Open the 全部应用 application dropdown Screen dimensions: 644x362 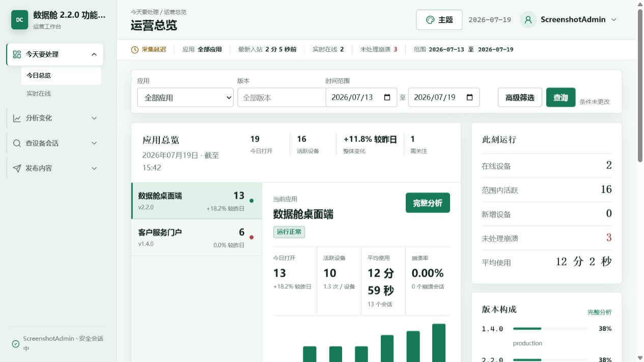click(185, 97)
